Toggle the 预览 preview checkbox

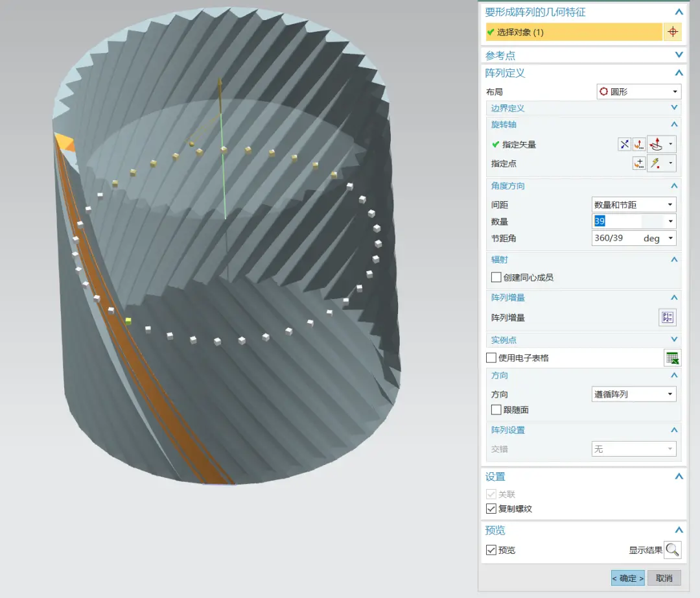coord(491,550)
